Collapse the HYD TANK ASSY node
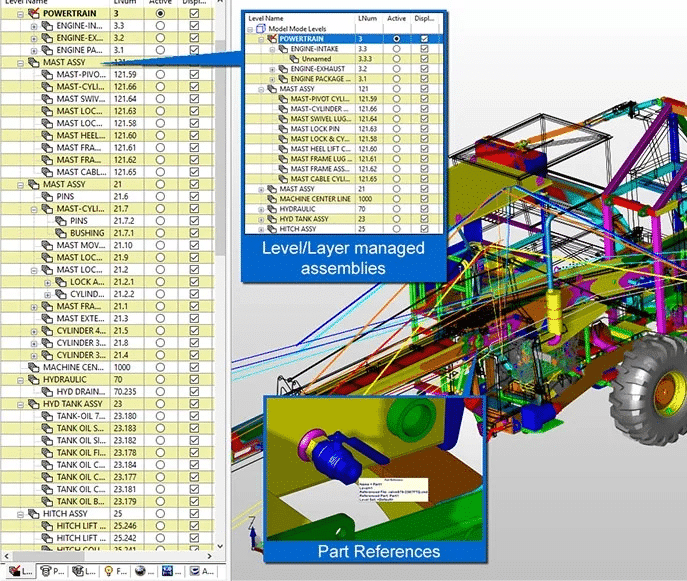 [x=21, y=404]
